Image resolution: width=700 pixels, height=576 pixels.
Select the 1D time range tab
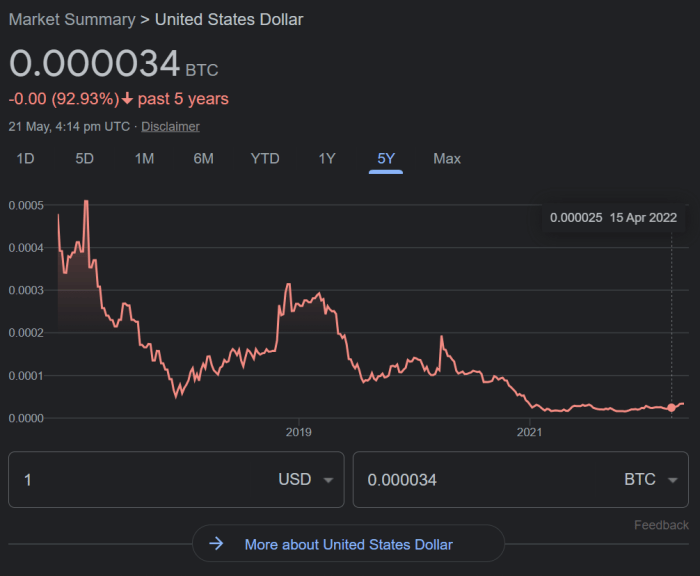pos(25,159)
